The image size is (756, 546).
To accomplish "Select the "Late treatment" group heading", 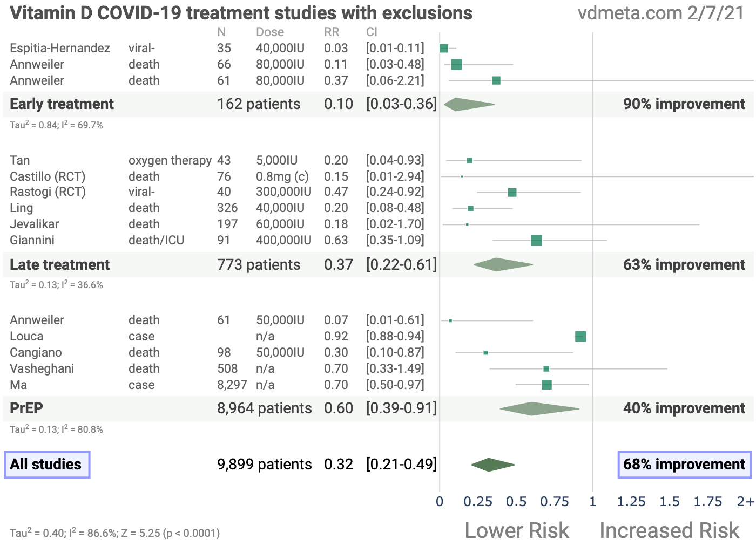I will (59, 264).
